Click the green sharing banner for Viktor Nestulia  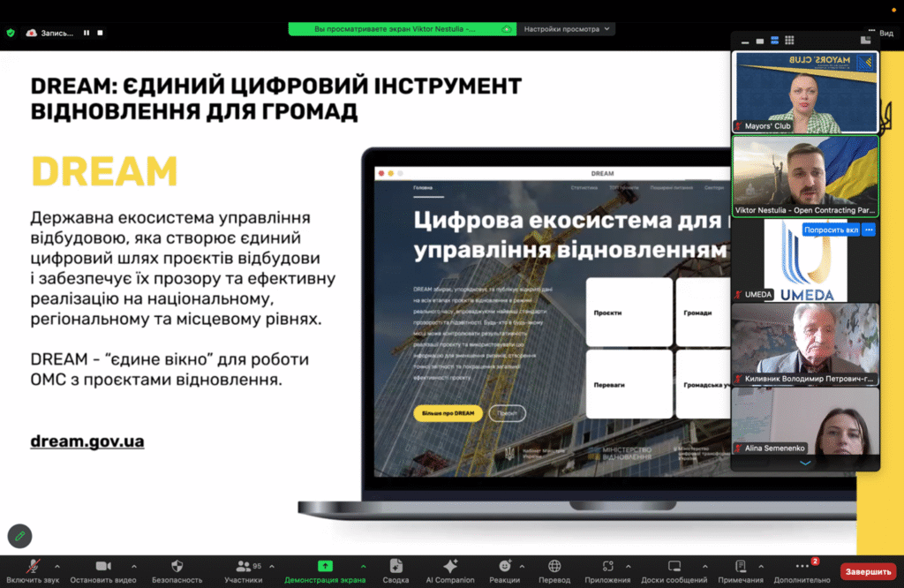click(403, 29)
